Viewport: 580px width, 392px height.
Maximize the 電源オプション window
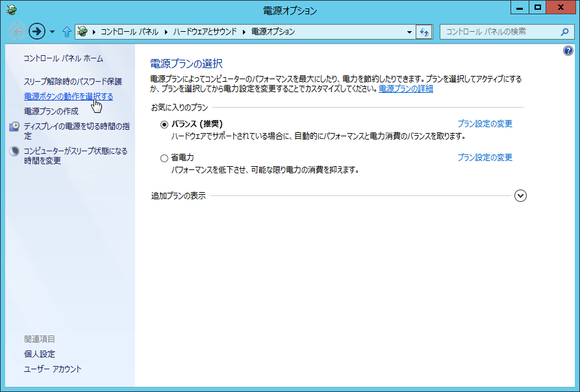pos(538,7)
